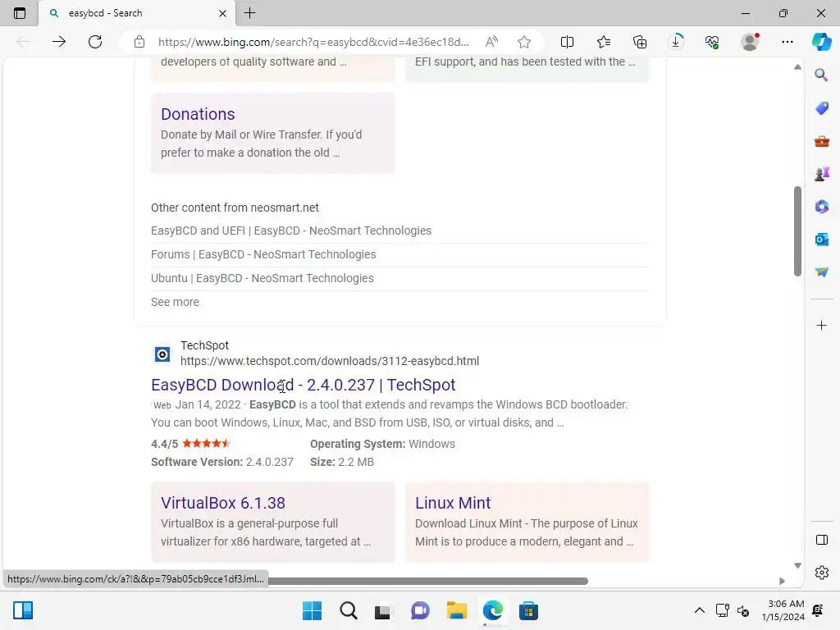This screenshot has width=840, height=630.
Task: Open the profile account icon
Action: click(x=750, y=42)
